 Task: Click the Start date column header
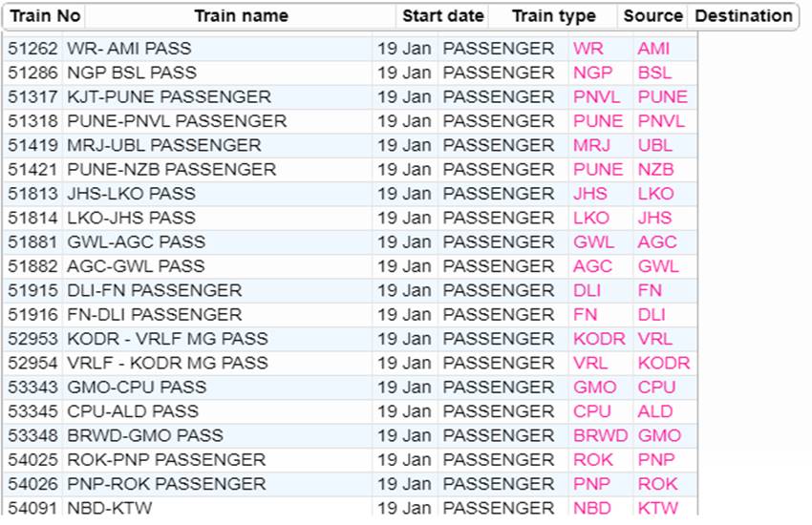tap(442, 16)
